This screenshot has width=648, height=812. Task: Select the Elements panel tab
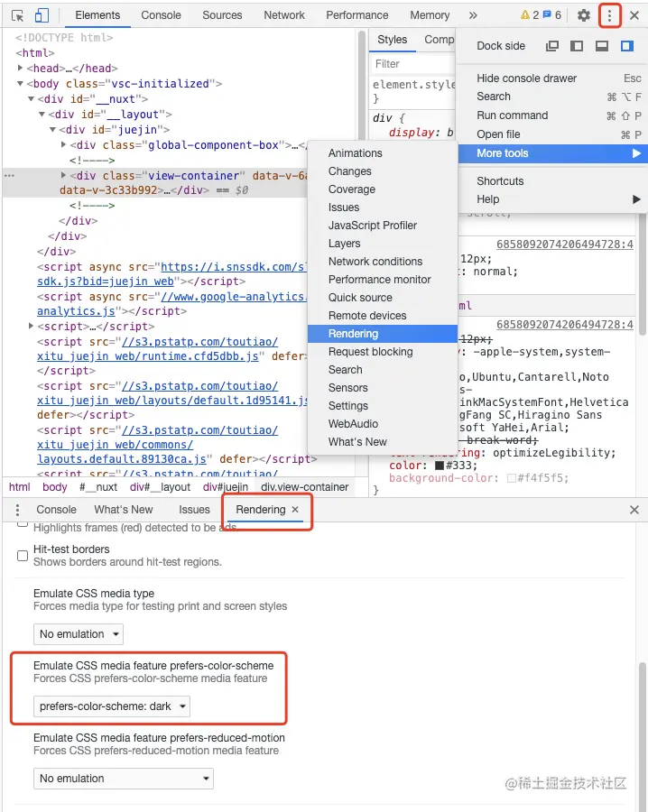coord(97,15)
